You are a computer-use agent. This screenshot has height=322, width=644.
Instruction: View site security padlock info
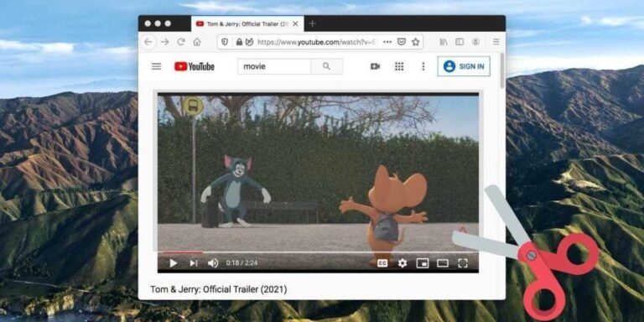pos(239,42)
